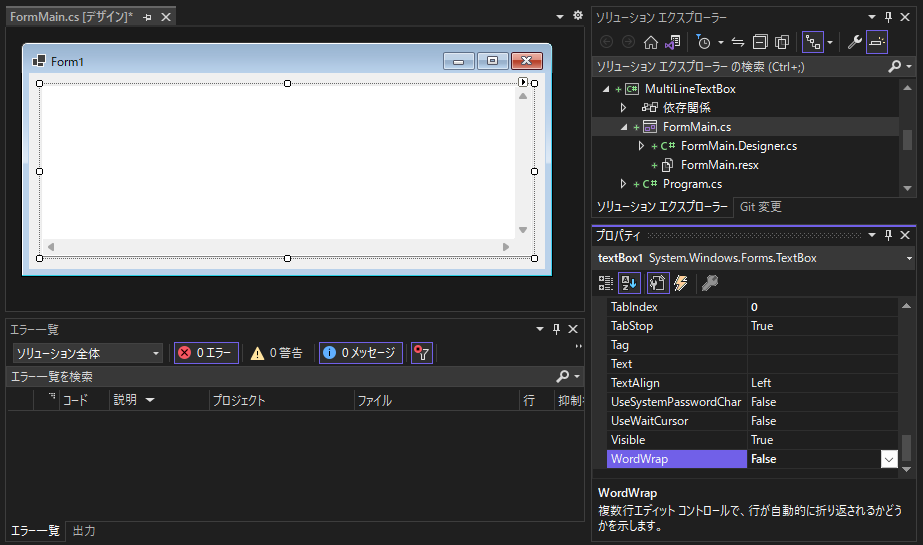Click the error list build filter icon
The height and width of the screenshot is (545, 923).
point(421,353)
